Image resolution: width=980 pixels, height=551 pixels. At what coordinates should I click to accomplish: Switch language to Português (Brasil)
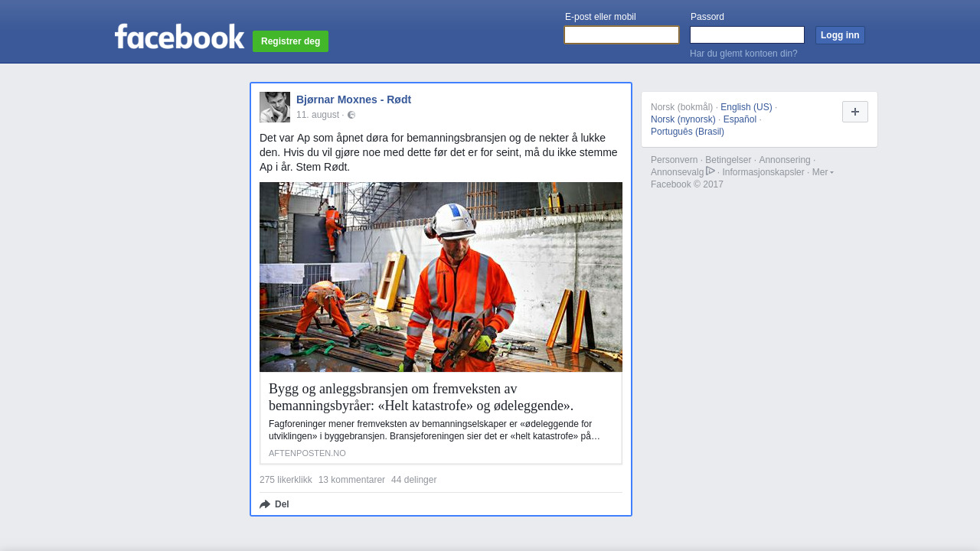(x=688, y=132)
